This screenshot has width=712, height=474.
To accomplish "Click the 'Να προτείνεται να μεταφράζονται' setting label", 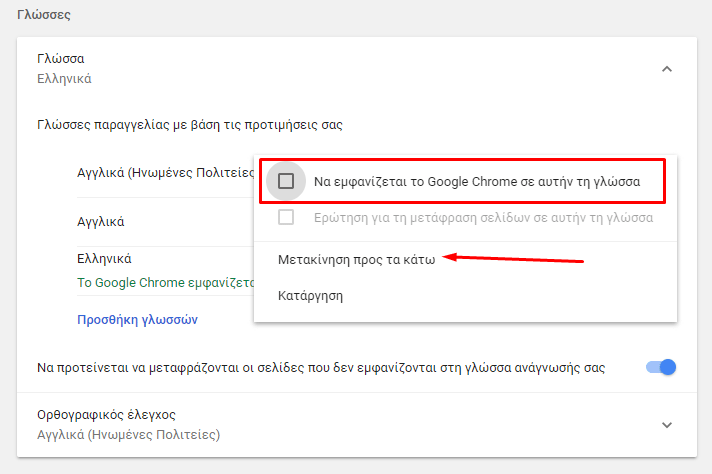I will point(321,367).
